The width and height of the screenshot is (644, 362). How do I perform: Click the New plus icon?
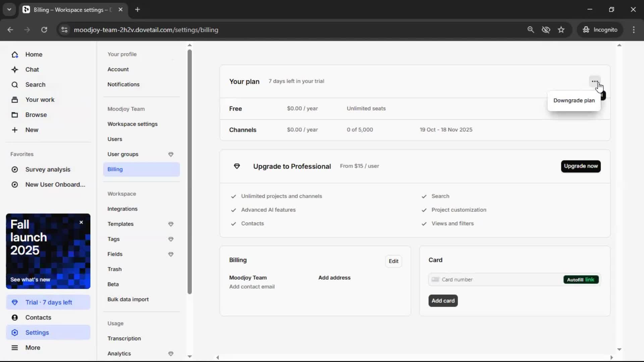[15, 130]
